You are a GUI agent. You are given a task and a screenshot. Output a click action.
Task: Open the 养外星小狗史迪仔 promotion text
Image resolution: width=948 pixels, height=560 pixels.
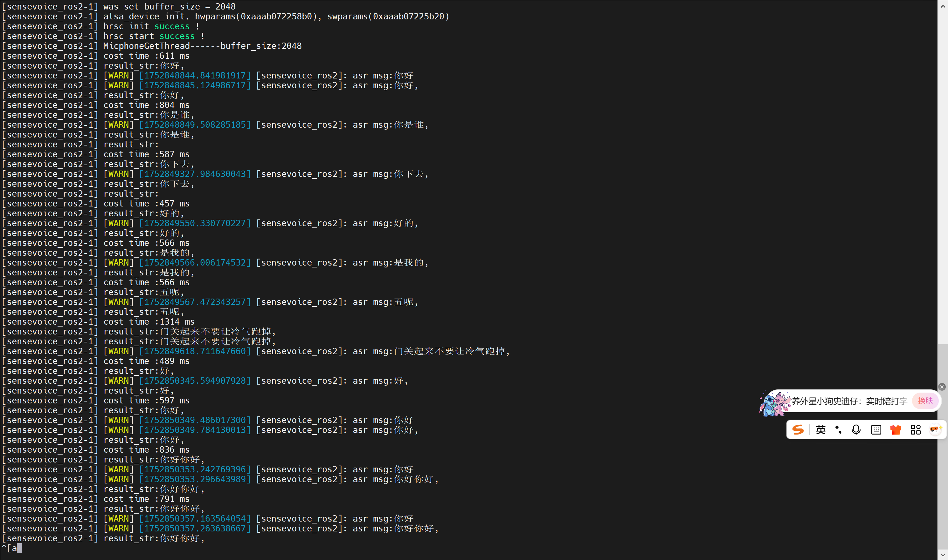pos(849,401)
